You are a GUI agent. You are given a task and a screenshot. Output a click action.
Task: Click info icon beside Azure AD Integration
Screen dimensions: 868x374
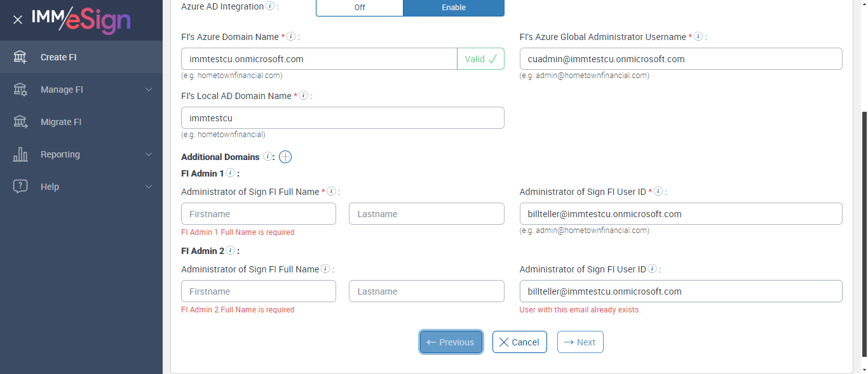[270, 6]
